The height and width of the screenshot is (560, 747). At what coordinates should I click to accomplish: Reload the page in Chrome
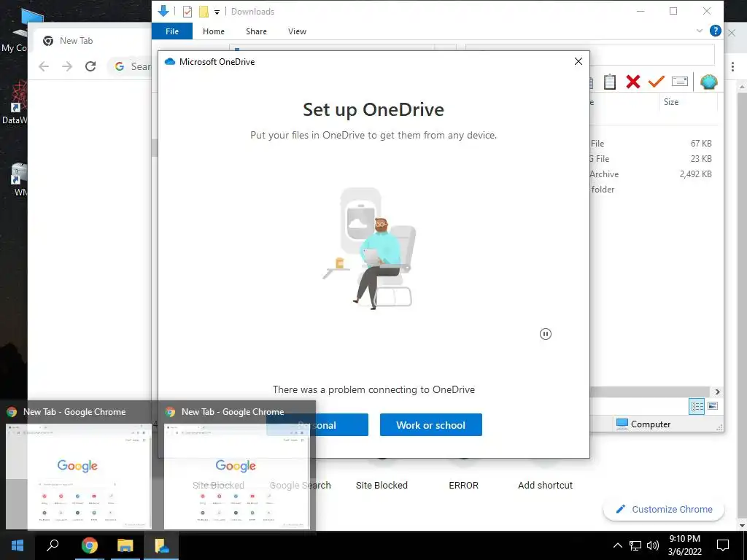[90, 66]
